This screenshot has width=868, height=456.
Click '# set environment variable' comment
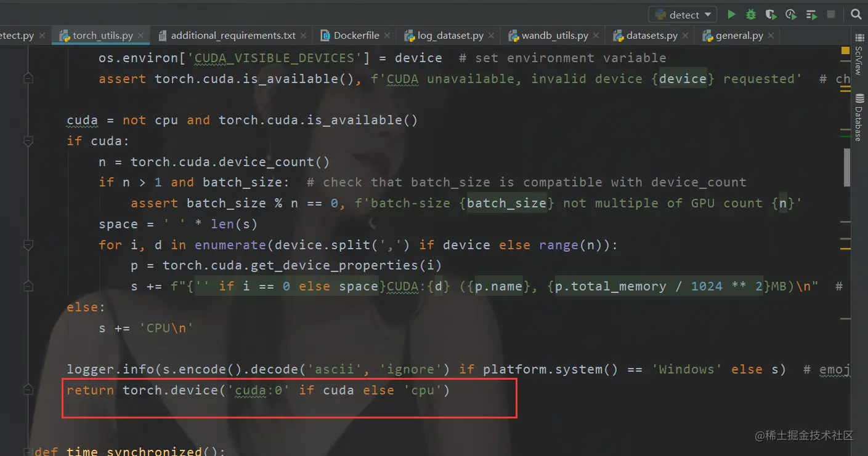coord(562,58)
